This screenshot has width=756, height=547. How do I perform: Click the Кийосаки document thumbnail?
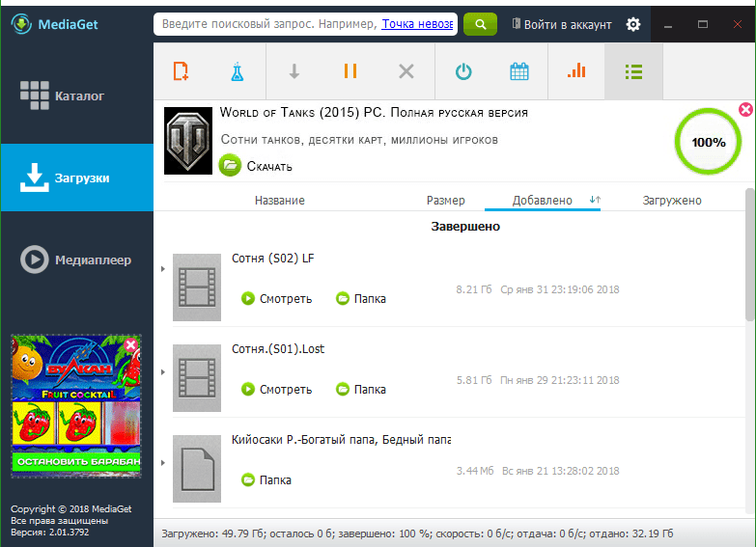coord(197,469)
